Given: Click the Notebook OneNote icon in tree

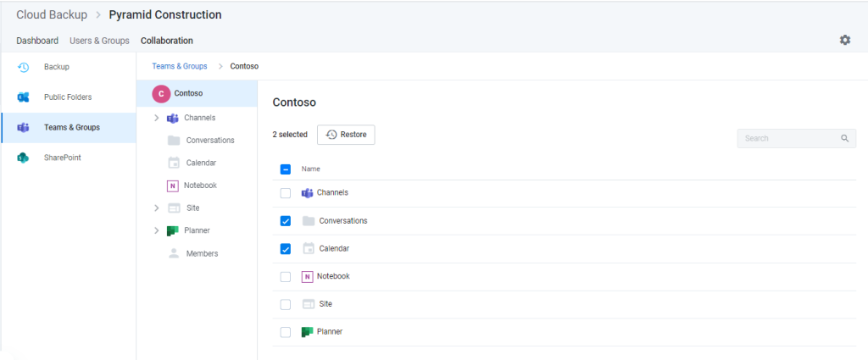Looking at the screenshot, I should (x=173, y=186).
